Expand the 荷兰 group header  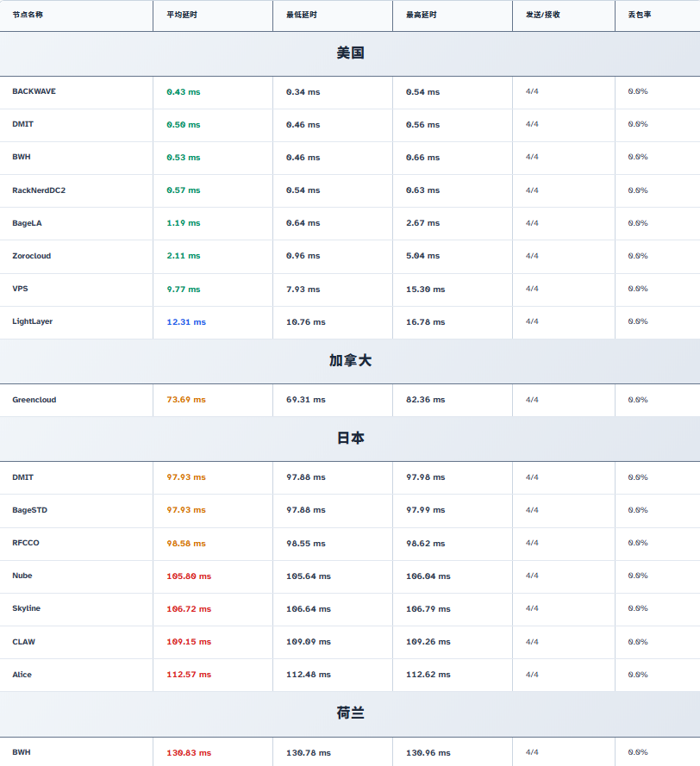350,713
